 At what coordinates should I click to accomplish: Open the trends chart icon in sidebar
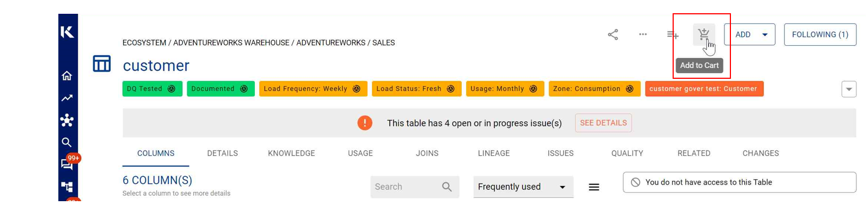[x=67, y=98]
